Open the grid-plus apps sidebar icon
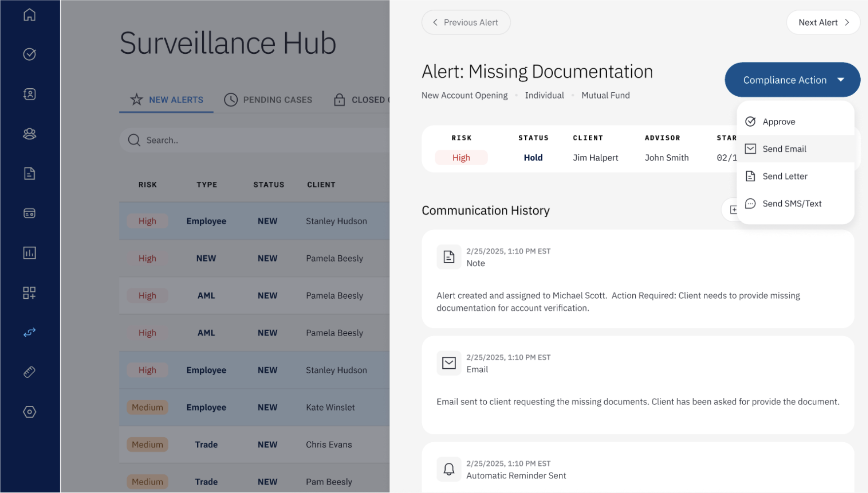 pyautogui.click(x=30, y=293)
